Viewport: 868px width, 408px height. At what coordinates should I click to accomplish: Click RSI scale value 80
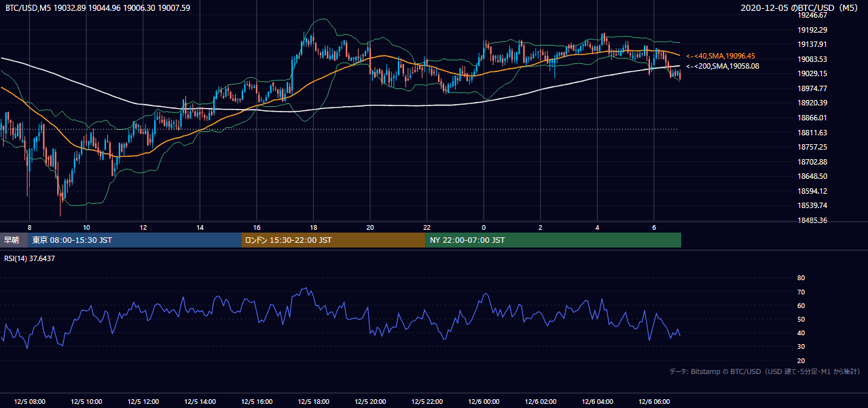tap(801, 278)
